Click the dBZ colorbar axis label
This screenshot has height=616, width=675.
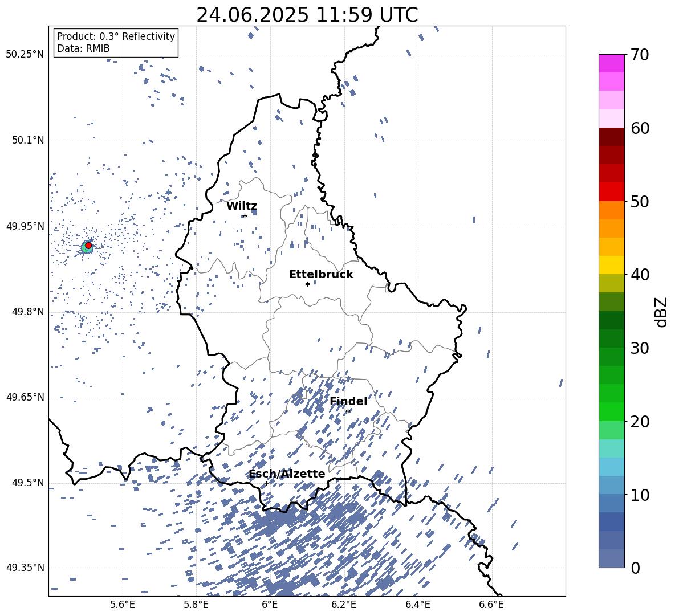[x=661, y=312]
